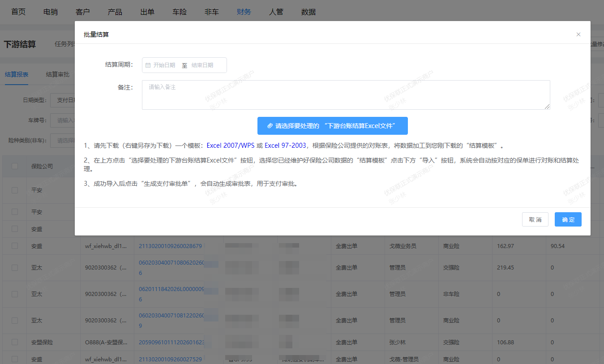The image size is (604, 364).
Task: Close the 批量结算 dialog with the X icon
Action: pyautogui.click(x=578, y=34)
